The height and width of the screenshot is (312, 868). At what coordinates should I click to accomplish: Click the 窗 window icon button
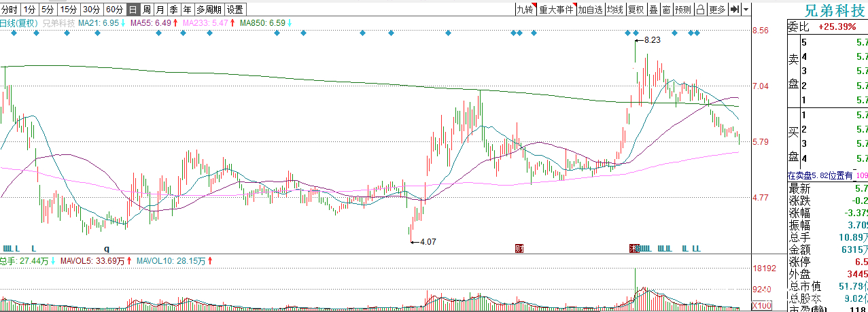point(666,10)
